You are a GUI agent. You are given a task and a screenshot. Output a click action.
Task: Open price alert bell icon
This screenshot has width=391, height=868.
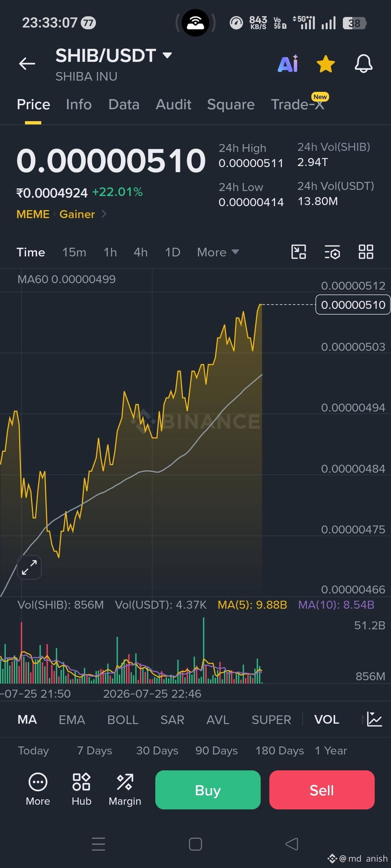pos(363,64)
